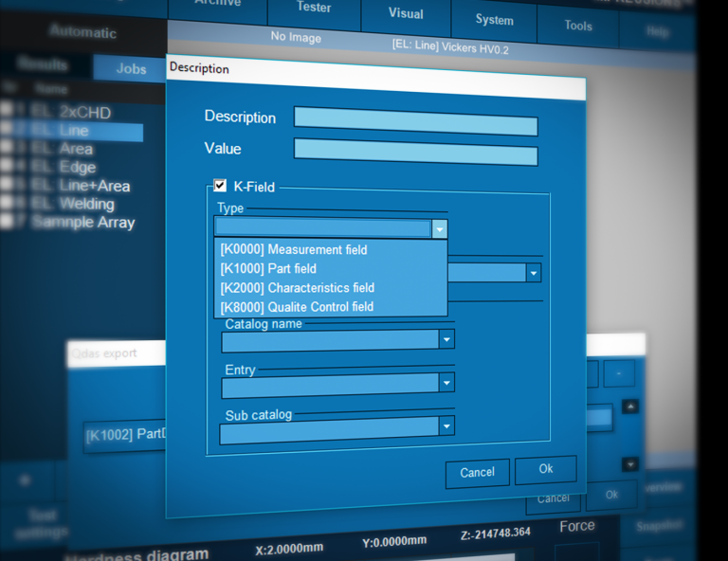
Task: Click Cancel in Qdas export window
Action: click(553, 500)
